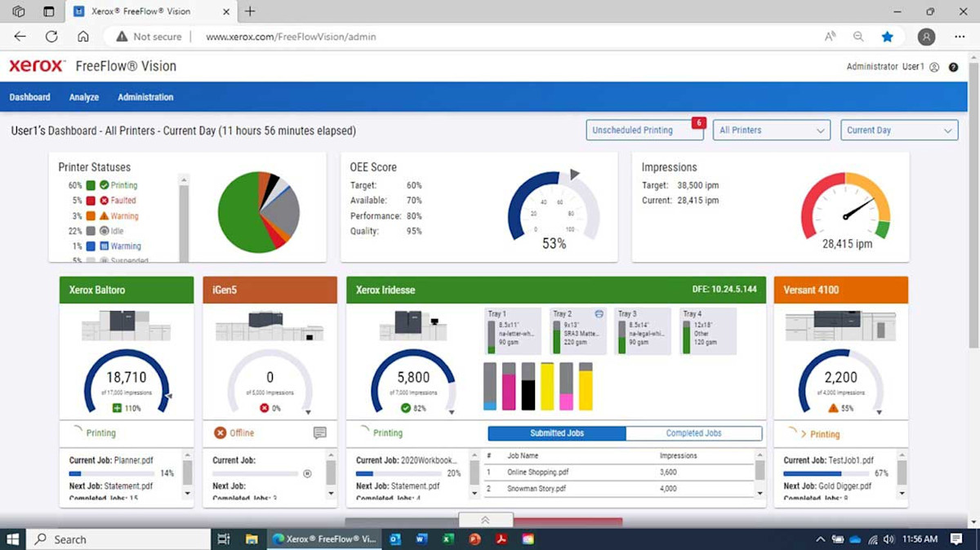The image size is (980, 550).
Task: Open the iGen5 message comment icon
Action: tap(320, 432)
